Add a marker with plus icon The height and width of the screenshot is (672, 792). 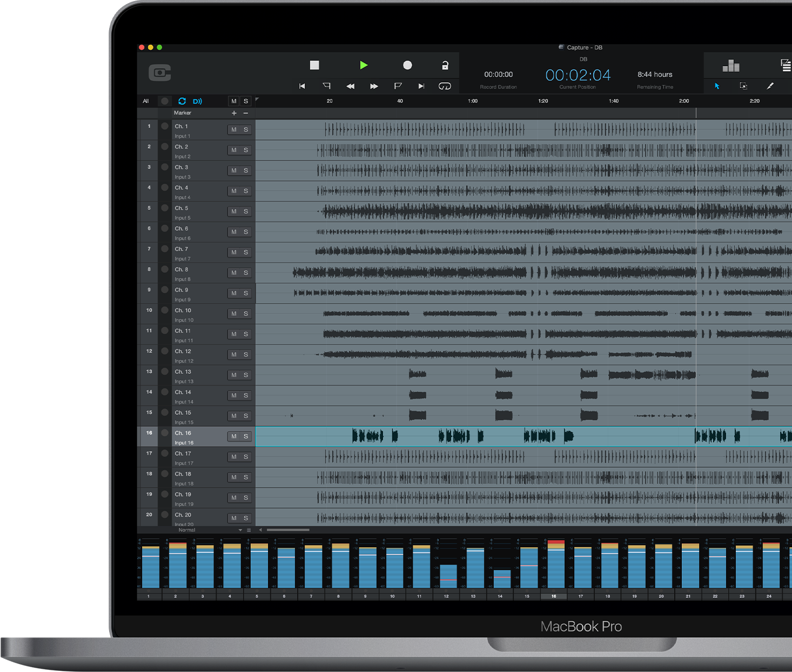coord(234,113)
